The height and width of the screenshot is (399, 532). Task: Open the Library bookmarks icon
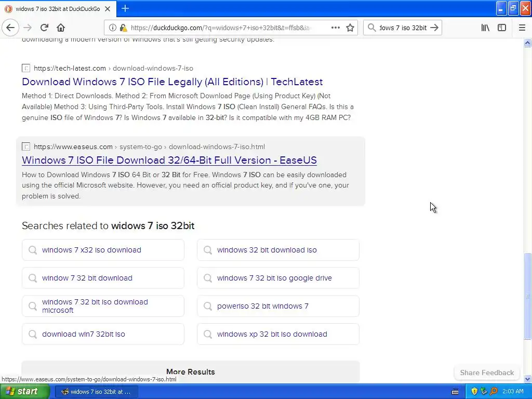point(485,28)
